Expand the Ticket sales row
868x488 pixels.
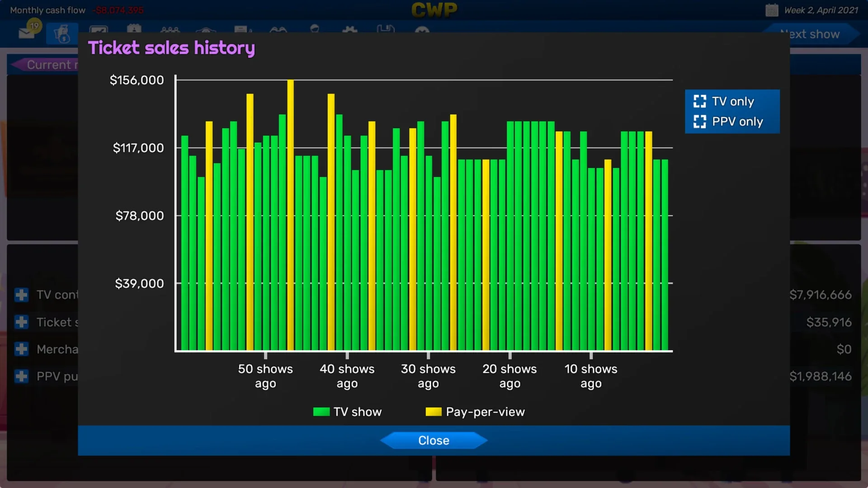(x=21, y=322)
